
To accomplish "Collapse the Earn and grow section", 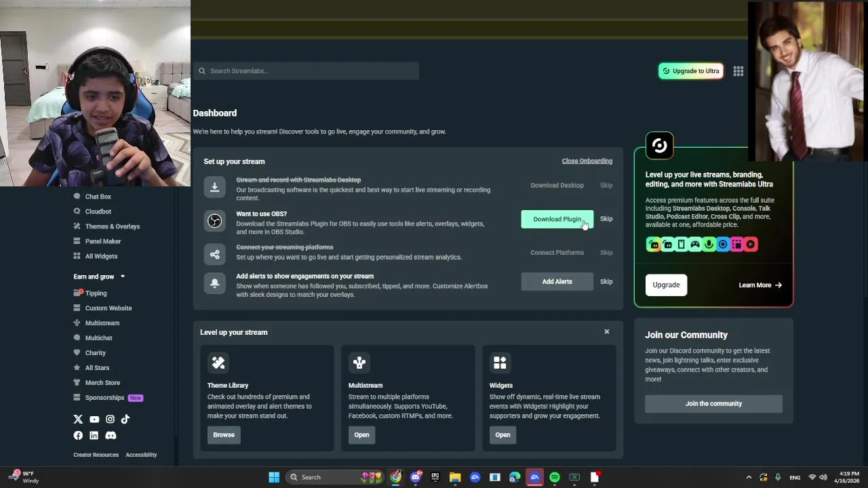I will click(x=123, y=277).
